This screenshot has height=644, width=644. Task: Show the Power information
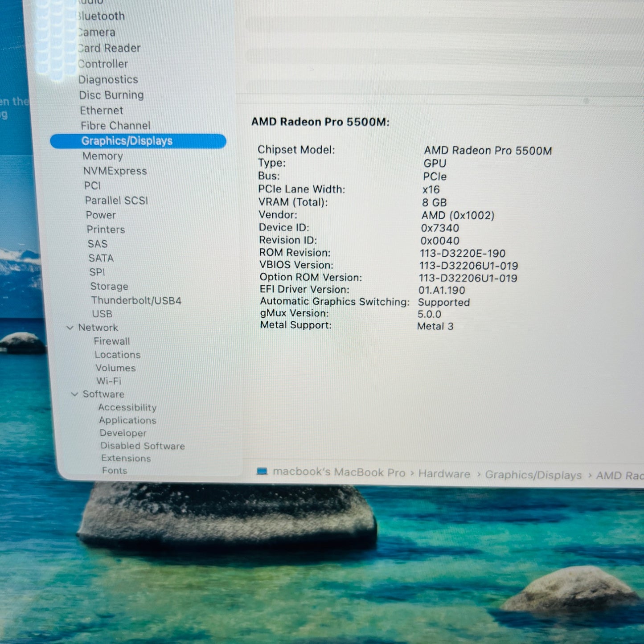(x=101, y=215)
